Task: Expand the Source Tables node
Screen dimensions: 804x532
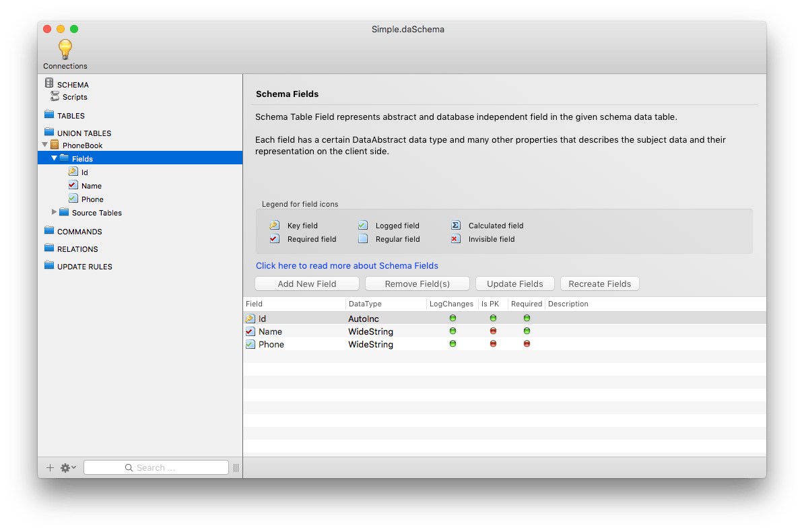Action: tap(55, 212)
